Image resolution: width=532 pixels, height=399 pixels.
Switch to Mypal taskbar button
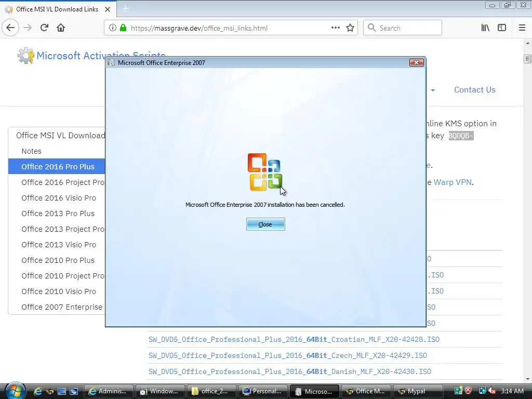point(418,391)
